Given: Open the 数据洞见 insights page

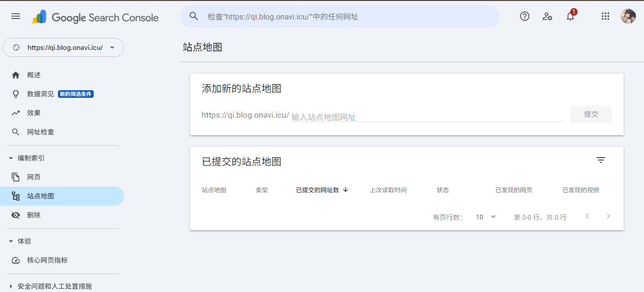Looking at the screenshot, I should [40, 94].
